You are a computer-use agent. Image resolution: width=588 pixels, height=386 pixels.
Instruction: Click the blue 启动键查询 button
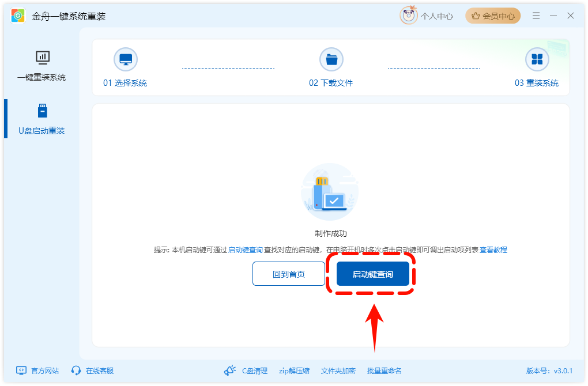pyautogui.click(x=373, y=274)
